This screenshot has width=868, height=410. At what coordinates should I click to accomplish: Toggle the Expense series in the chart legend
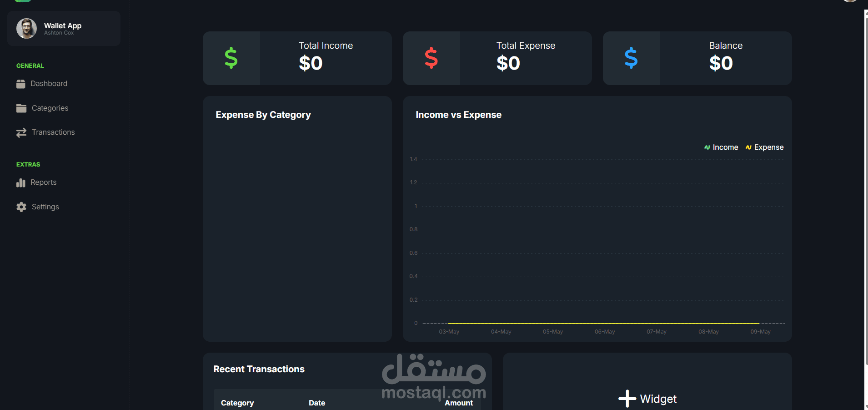[x=764, y=147]
